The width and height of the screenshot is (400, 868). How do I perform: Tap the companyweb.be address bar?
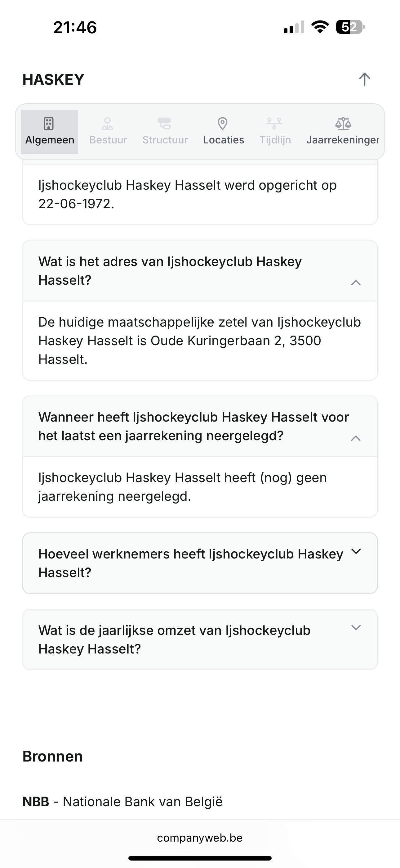pos(200,838)
